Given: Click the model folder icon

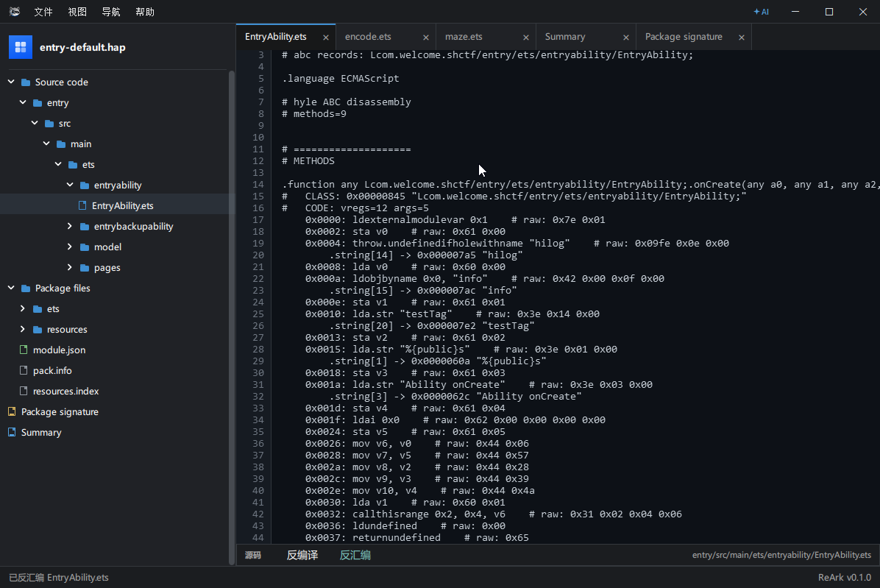Looking at the screenshot, I should (x=85, y=247).
